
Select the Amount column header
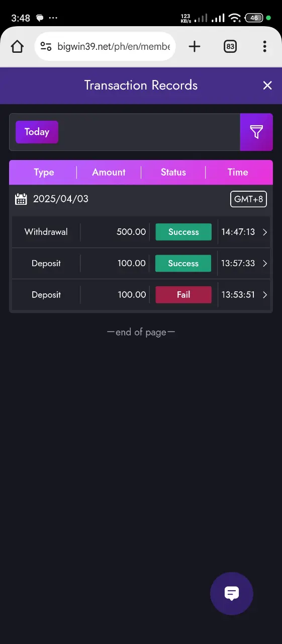(109, 172)
